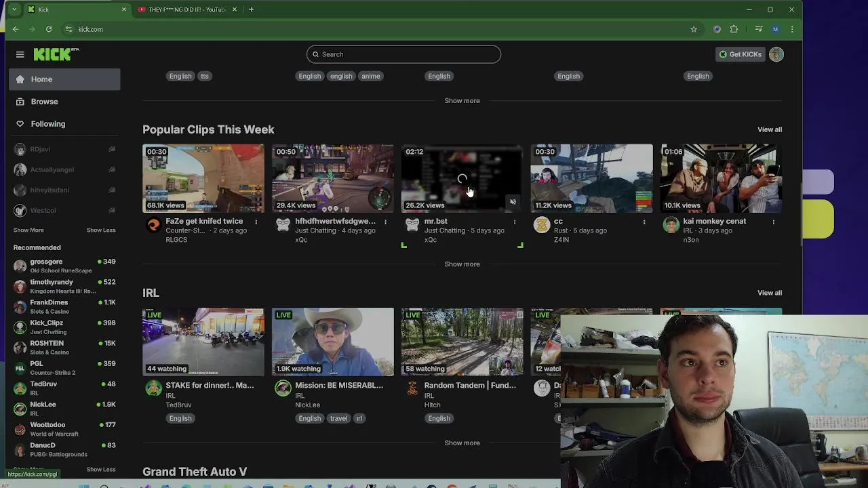Open recommended channel grossgore
This screenshot has height=488, width=868.
tap(64, 266)
